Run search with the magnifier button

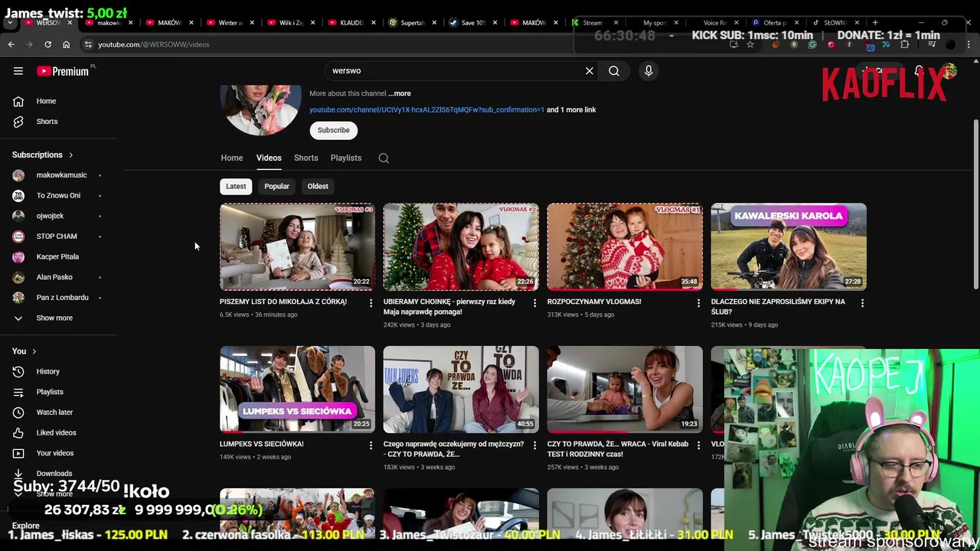click(x=614, y=71)
